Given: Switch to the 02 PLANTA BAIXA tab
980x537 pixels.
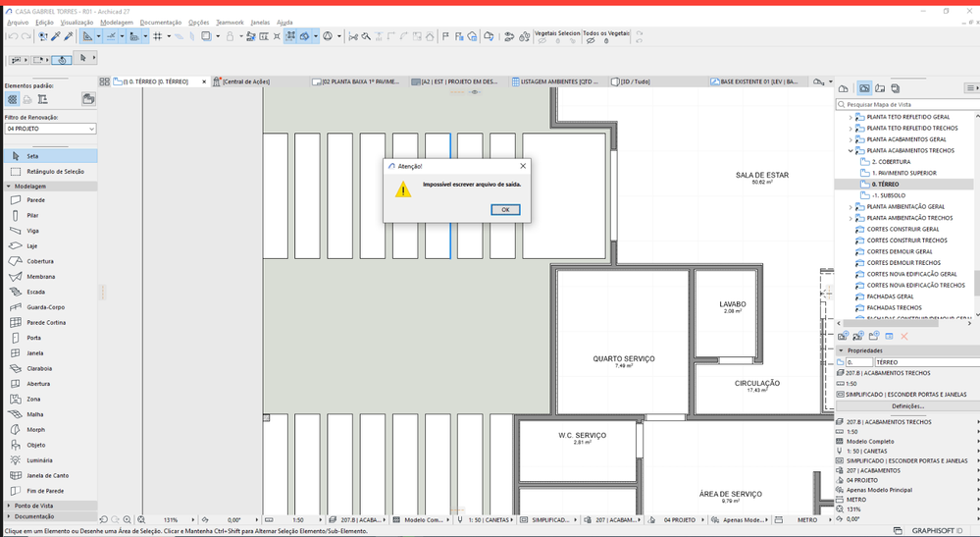Looking at the screenshot, I should [x=359, y=81].
